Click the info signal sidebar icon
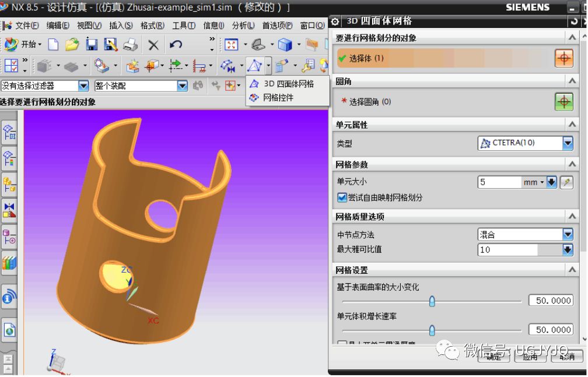Viewport: 588px width, 377px height. [x=9, y=298]
